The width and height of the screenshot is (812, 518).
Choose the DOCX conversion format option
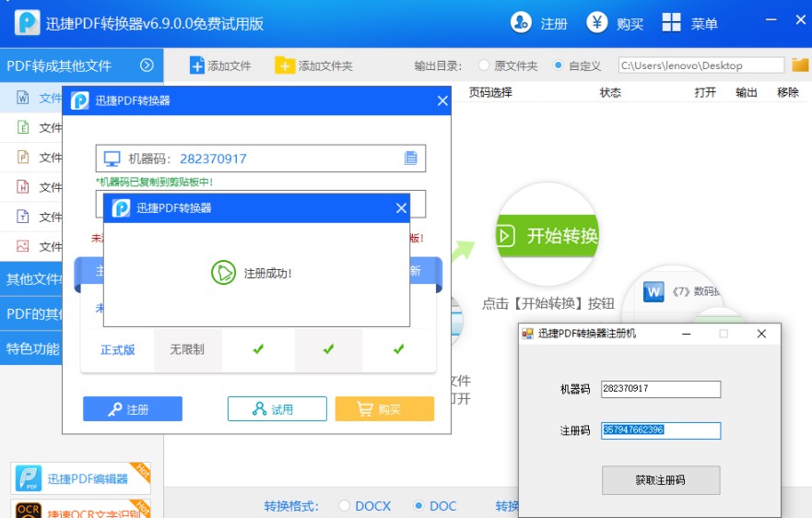(345, 506)
